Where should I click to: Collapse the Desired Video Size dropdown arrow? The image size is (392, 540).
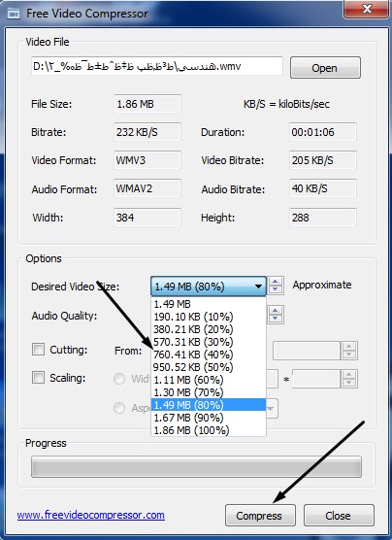258,287
